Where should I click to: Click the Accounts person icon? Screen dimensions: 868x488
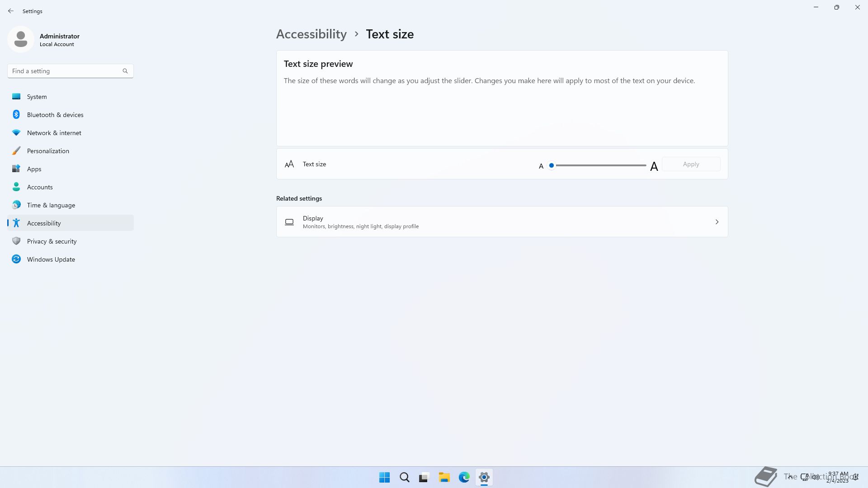pos(16,187)
